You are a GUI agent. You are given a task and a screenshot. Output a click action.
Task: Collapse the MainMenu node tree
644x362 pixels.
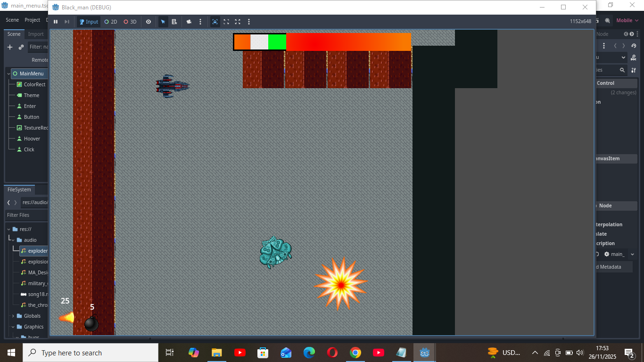tap(8, 74)
